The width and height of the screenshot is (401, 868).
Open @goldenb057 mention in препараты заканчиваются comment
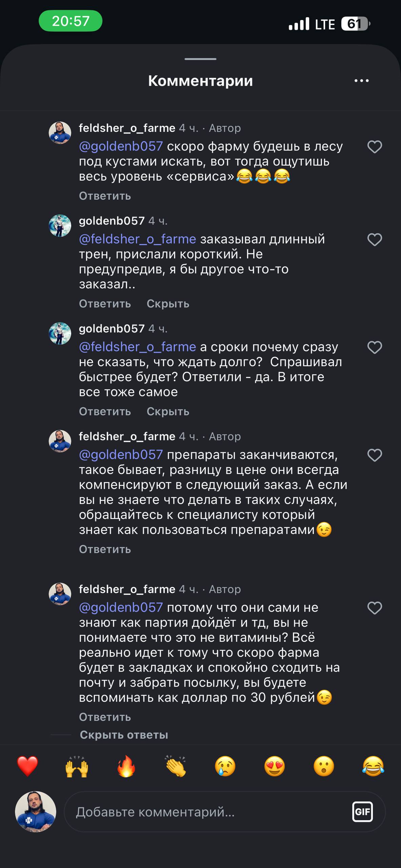[x=121, y=455]
